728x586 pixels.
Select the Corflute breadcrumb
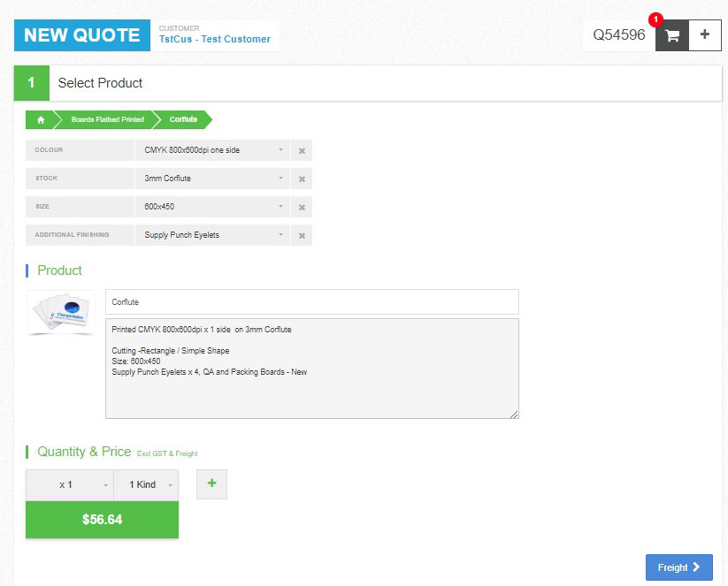[183, 119]
